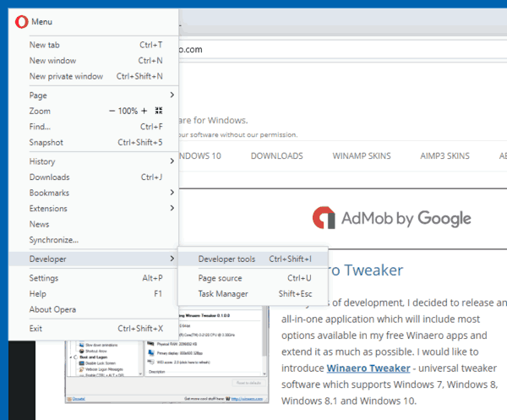The height and width of the screenshot is (420, 507).
Task: Open Page source from Developer submenu
Action: pos(220,278)
